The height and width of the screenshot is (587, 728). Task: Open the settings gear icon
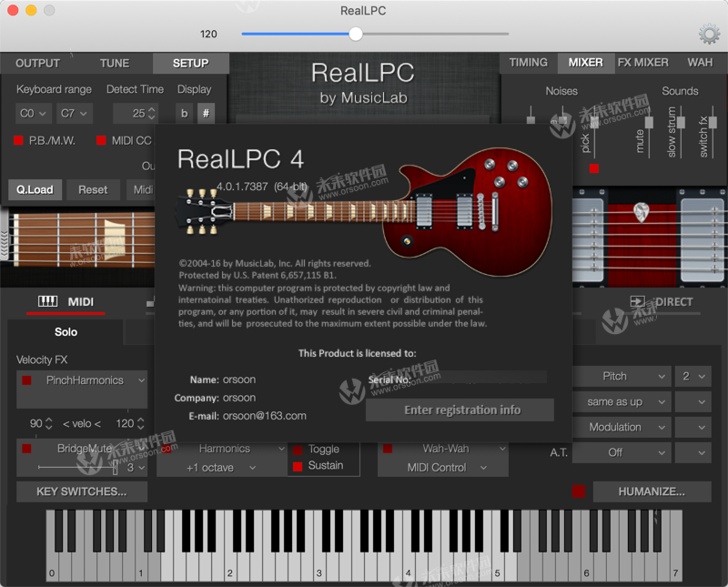coord(709,35)
